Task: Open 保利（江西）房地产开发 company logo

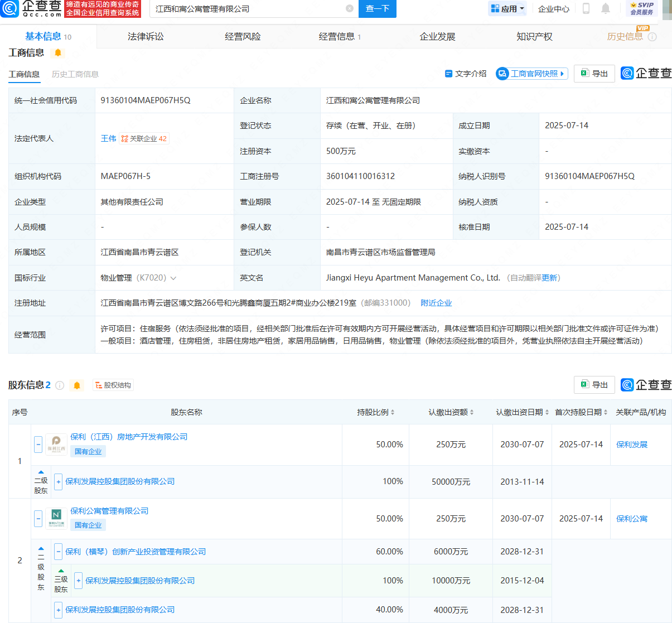Action: (x=56, y=445)
